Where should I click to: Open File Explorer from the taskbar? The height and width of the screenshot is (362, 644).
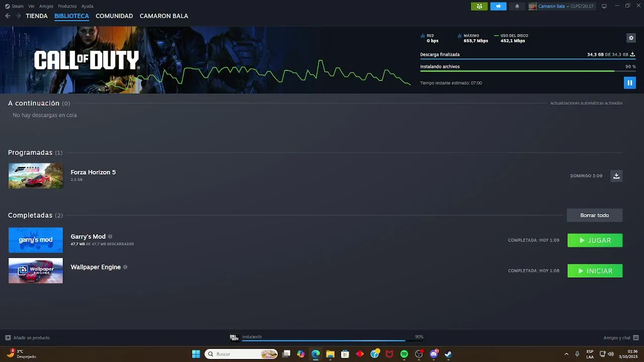(x=330, y=354)
